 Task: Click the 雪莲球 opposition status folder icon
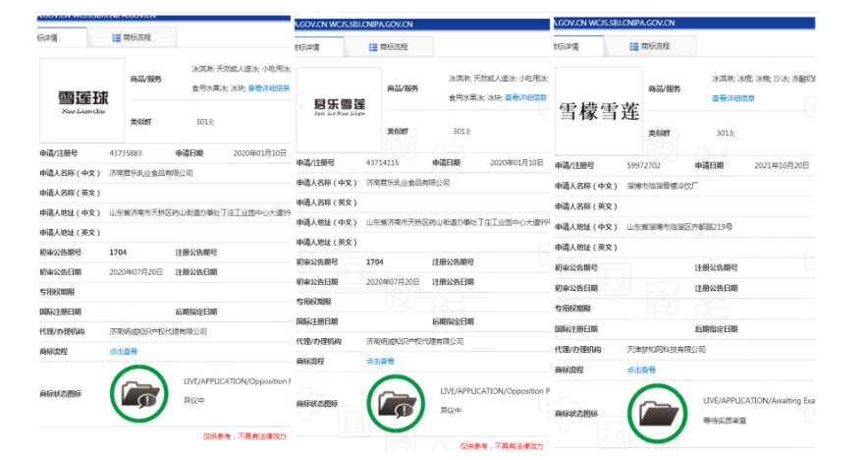138,393
